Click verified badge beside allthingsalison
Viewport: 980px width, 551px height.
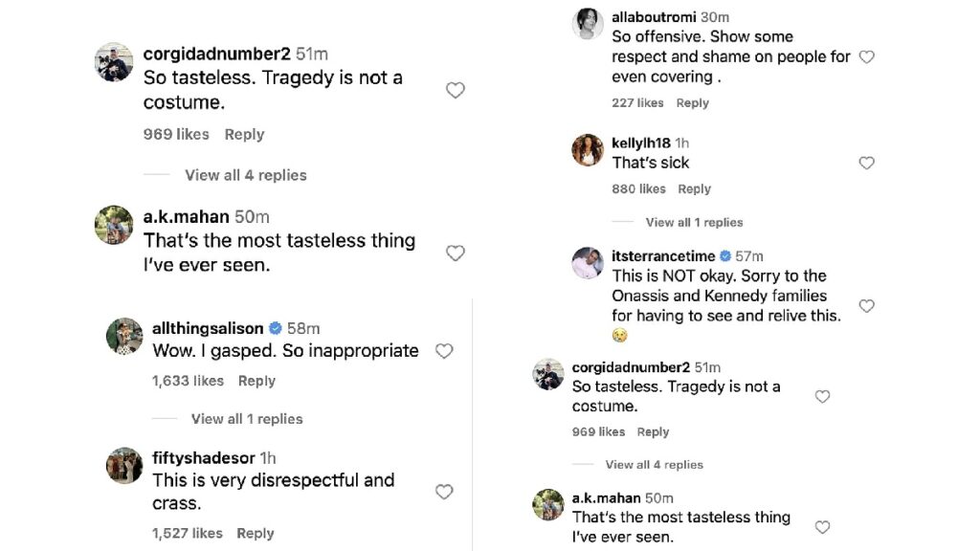click(x=275, y=329)
